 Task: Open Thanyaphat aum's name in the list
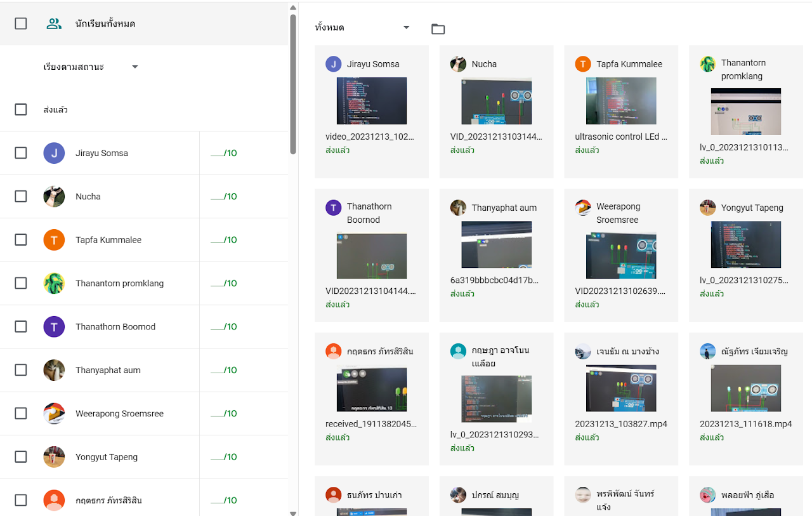tap(108, 370)
